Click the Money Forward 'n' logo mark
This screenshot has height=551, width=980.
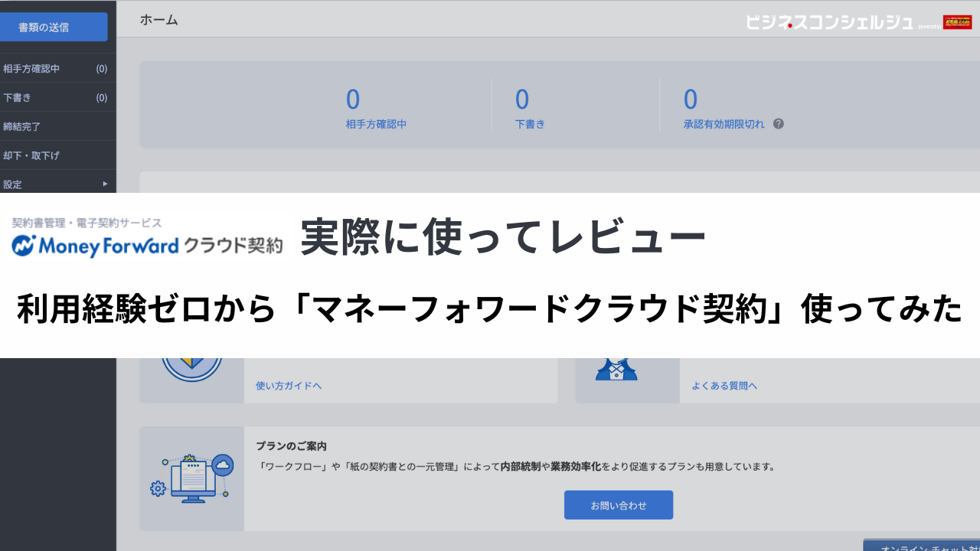point(21,246)
